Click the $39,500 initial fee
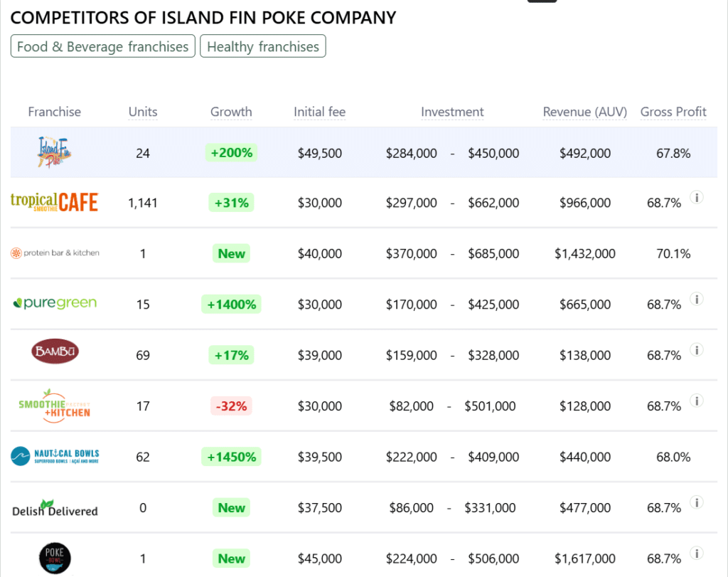728x577 pixels. tap(319, 457)
